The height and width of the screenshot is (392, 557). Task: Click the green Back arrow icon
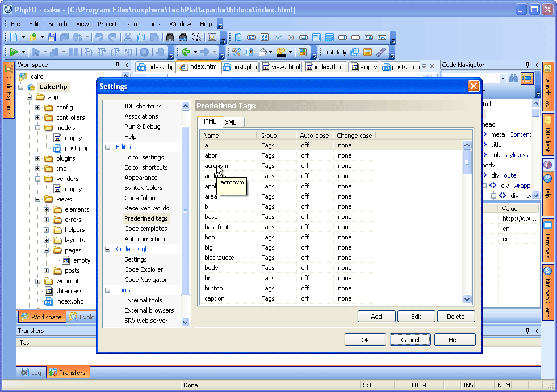(x=186, y=52)
